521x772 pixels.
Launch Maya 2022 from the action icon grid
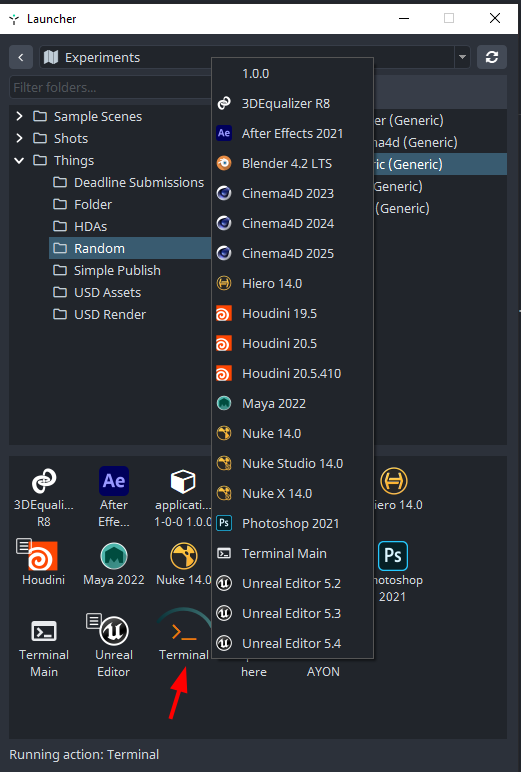[114, 556]
